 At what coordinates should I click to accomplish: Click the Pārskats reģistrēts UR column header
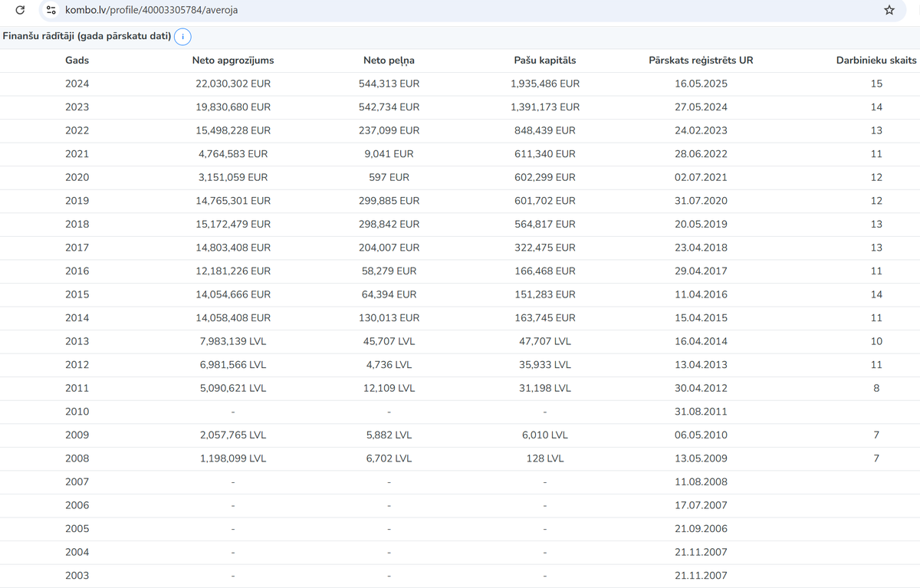pos(701,60)
